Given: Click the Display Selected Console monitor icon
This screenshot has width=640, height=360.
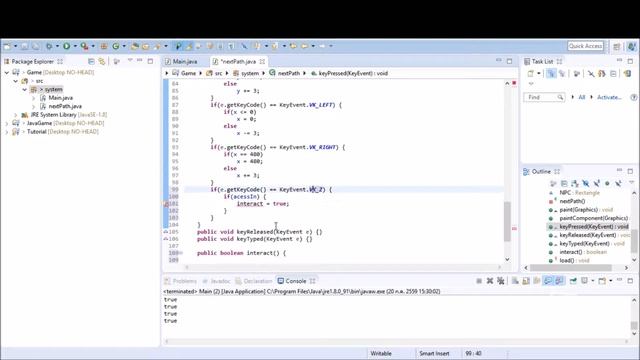Looking at the screenshot, I should [584, 281].
